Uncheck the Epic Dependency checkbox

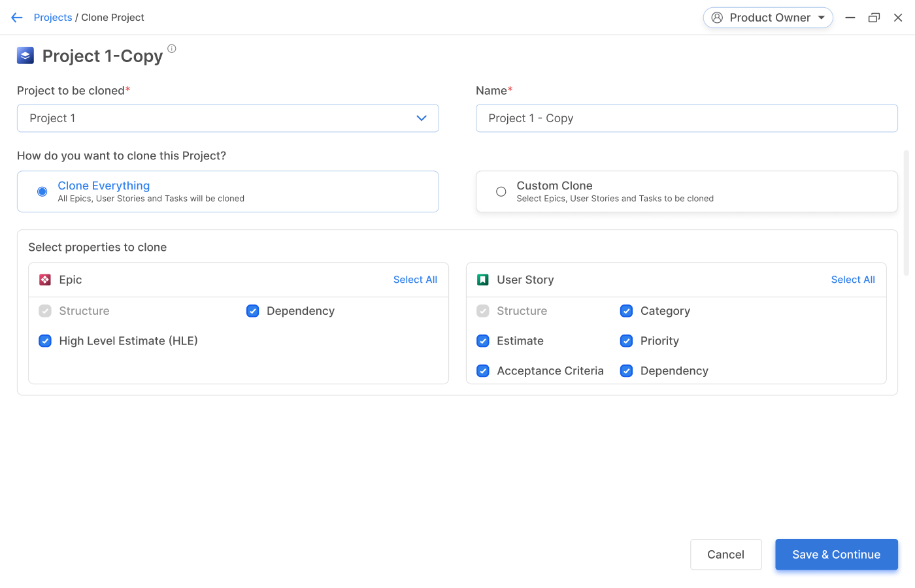coord(253,311)
